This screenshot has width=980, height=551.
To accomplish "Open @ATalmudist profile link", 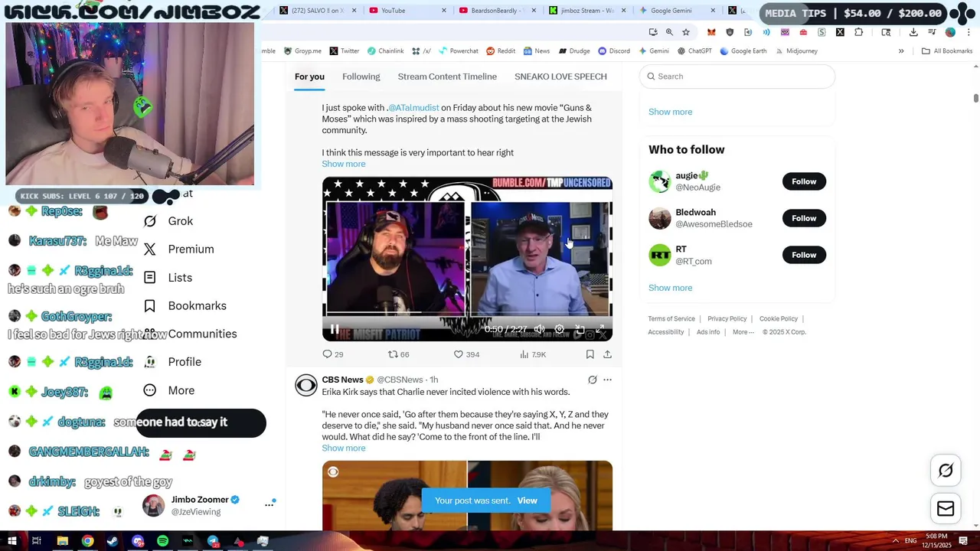I will [413, 108].
